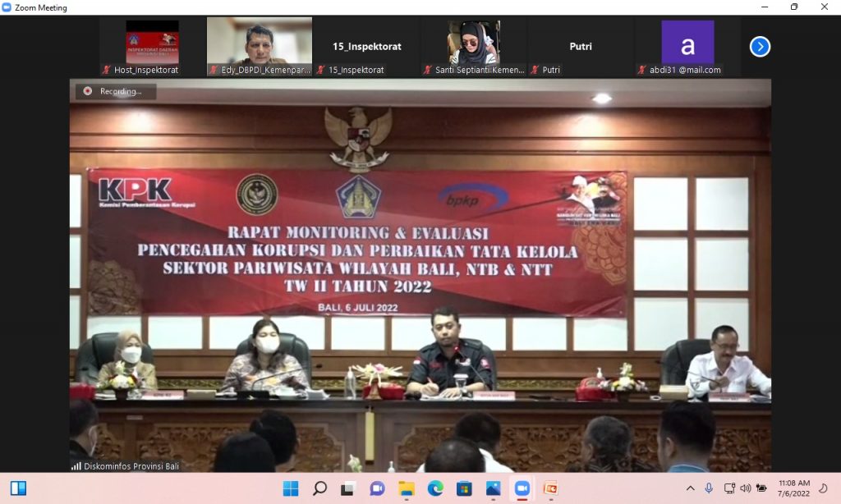The width and height of the screenshot is (841, 504).
Task: Click microphone icon in system tray
Action: (709, 488)
